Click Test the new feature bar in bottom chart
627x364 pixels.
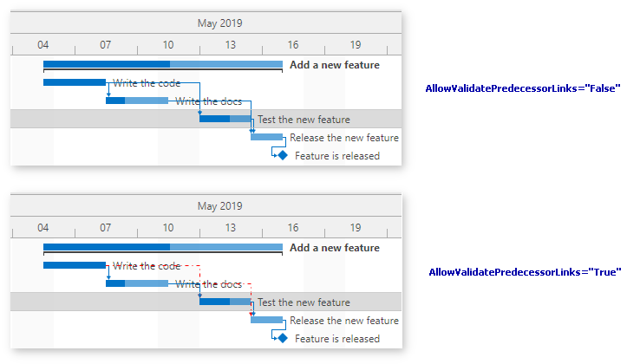(225, 302)
